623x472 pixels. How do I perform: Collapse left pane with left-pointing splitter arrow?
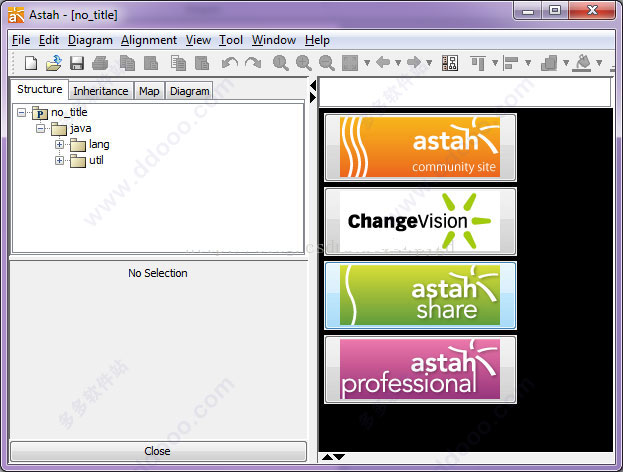point(313,85)
